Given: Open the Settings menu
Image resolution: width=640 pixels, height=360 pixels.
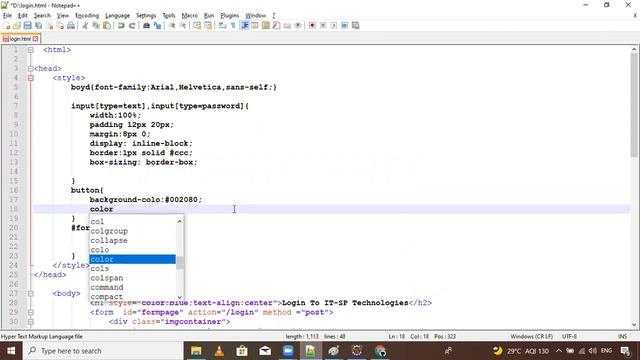Looking at the screenshot, I should pos(146,16).
